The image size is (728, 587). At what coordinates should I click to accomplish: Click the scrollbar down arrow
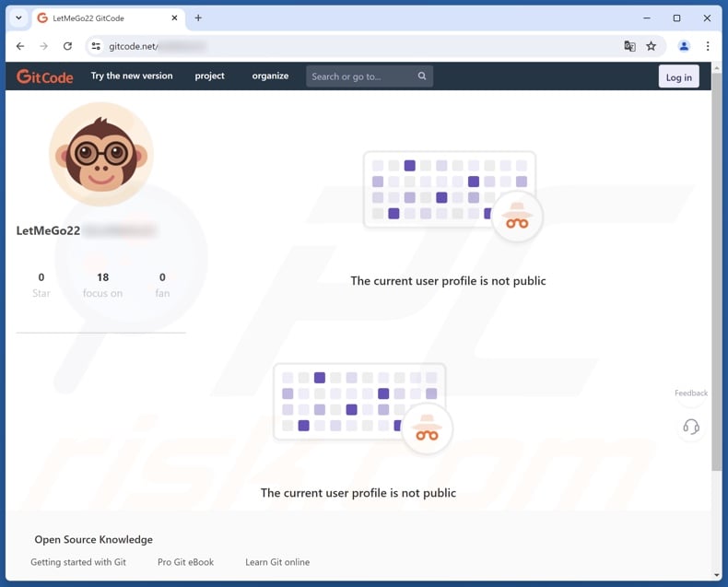point(717,575)
